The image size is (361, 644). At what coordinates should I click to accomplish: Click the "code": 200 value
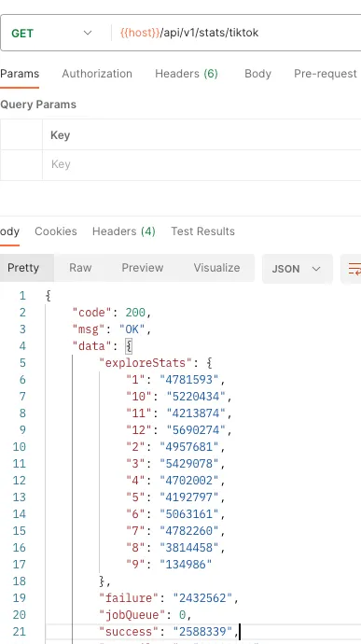(x=135, y=313)
